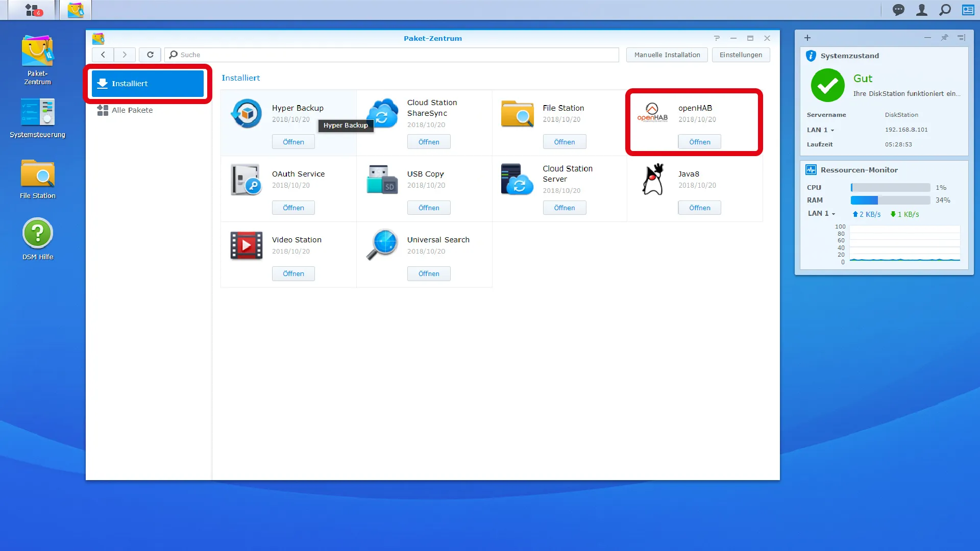Toggle the widgets panel icon
Image resolution: width=980 pixels, height=551 pixels.
click(x=968, y=10)
